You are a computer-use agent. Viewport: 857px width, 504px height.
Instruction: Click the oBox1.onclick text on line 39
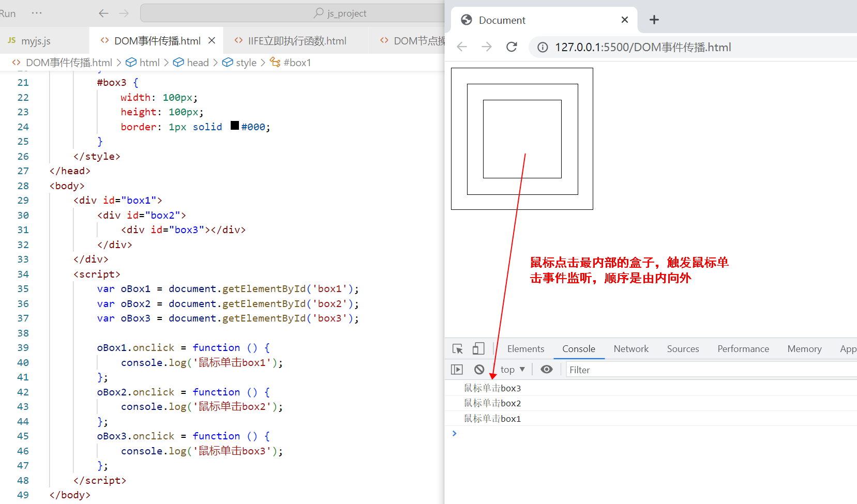pyautogui.click(x=136, y=348)
